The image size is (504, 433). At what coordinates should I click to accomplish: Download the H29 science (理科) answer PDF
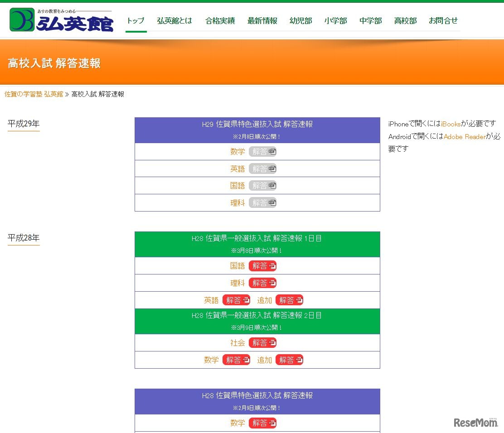[263, 202]
